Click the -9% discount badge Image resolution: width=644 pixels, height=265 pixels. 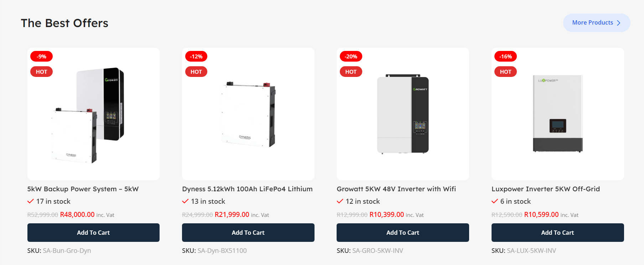pos(41,56)
